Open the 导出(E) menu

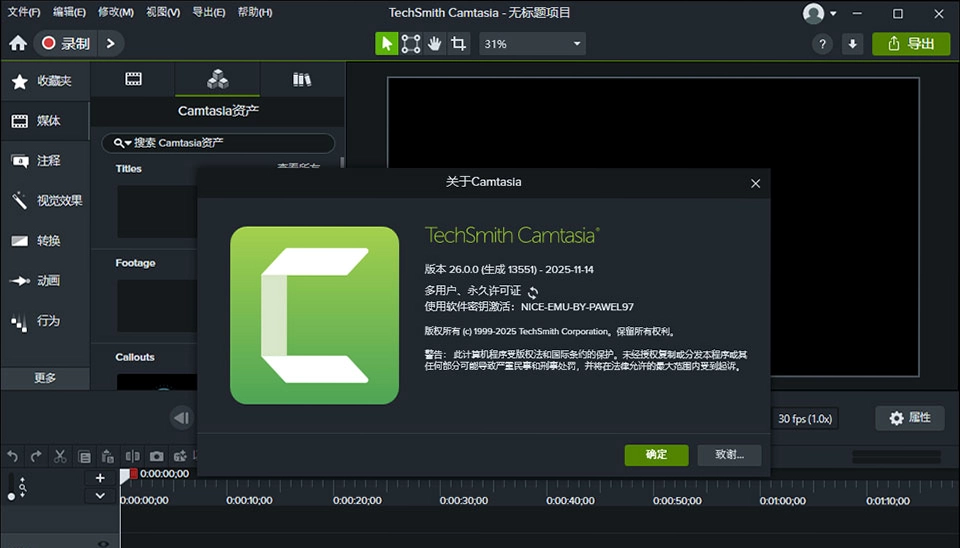(x=209, y=12)
